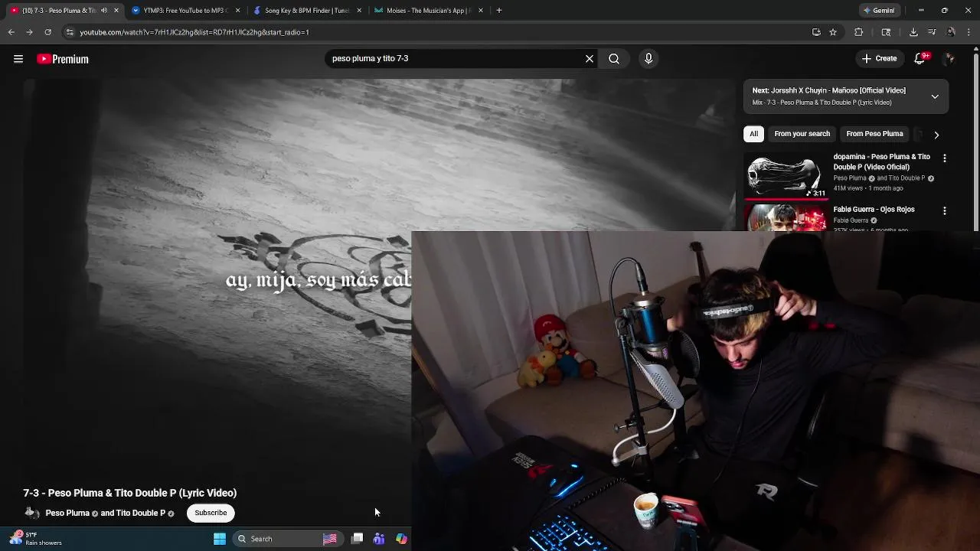Bookmark this page with the star icon
Screen dimensions: 980x551
coord(833,32)
